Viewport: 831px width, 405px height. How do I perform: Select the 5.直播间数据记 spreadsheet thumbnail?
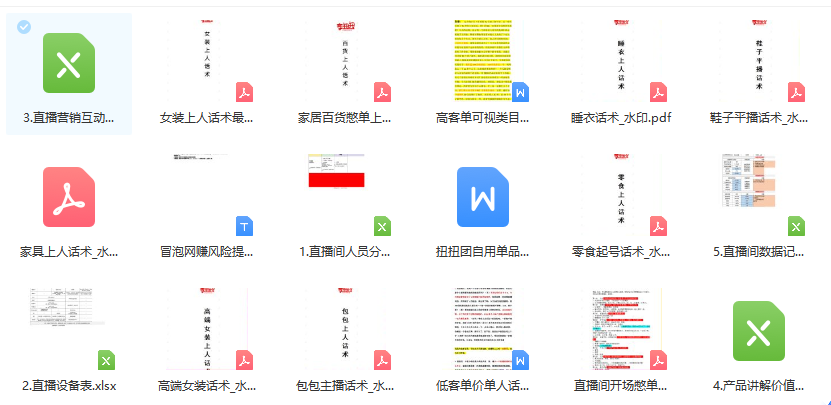(x=748, y=181)
